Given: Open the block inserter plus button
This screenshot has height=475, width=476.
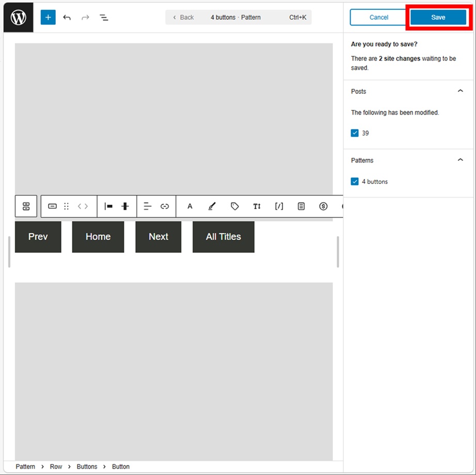Looking at the screenshot, I should tap(48, 18).
